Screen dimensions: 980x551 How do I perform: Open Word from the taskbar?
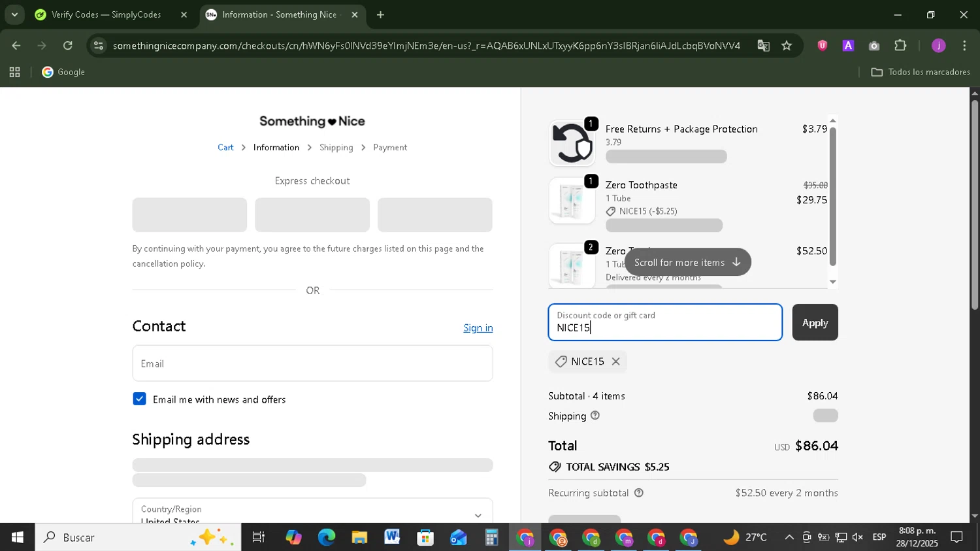392,537
